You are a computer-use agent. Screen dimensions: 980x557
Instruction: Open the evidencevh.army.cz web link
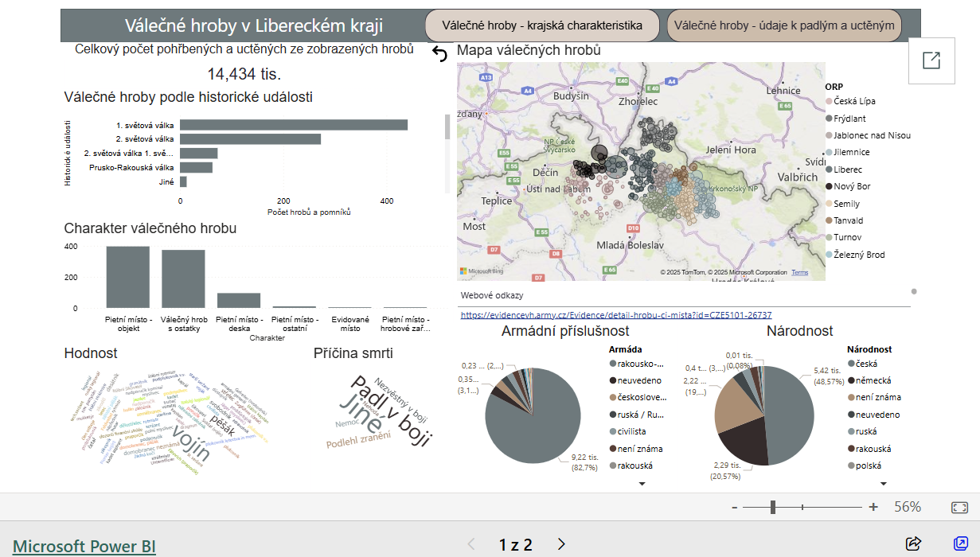click(615, 315)
